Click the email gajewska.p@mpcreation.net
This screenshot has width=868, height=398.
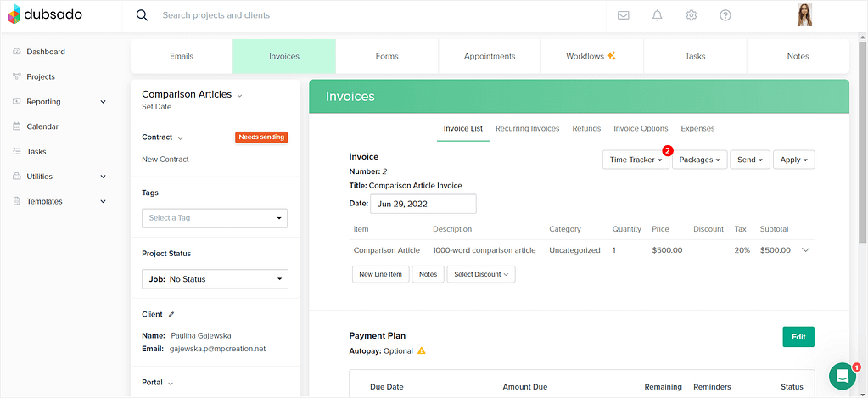click(219, 349)
